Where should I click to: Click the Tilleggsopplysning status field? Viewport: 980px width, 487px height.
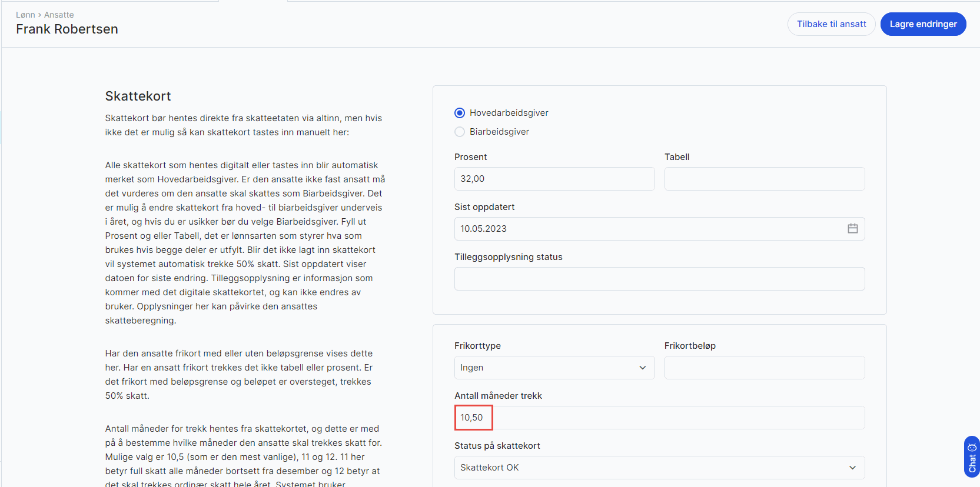click(659, 279)
